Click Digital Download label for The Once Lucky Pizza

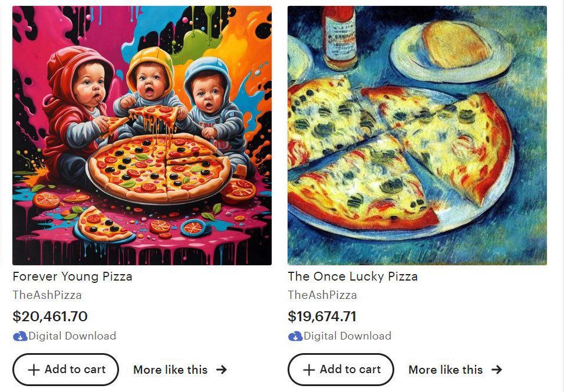(x=348, y=336)
